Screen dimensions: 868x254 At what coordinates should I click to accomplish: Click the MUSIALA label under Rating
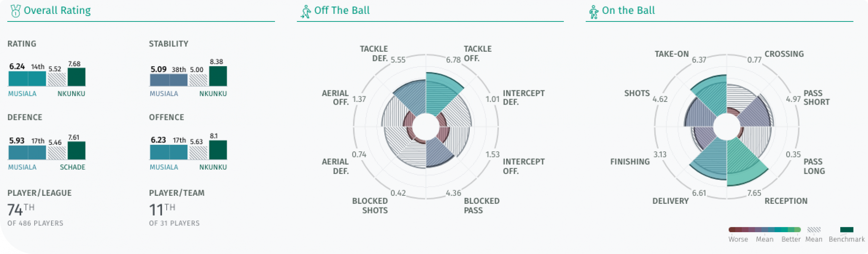(x=22, y=94)
